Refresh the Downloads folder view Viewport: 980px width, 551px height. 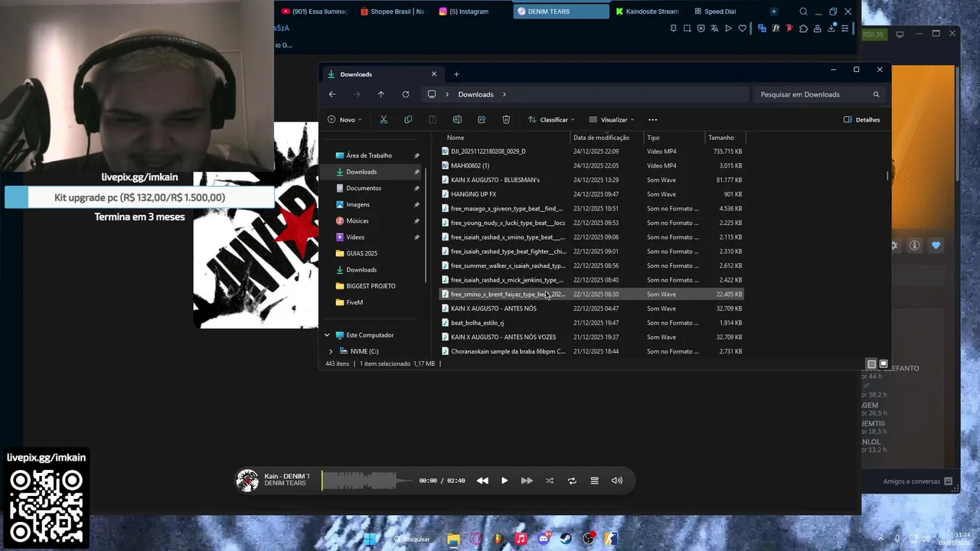tap(406, 94)
